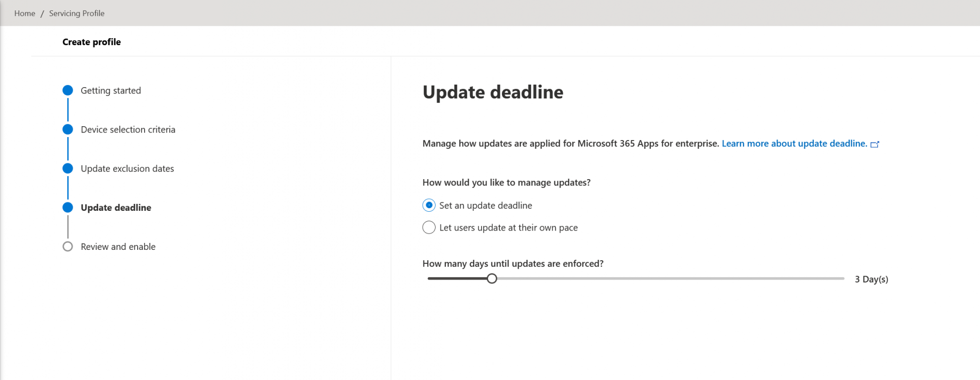
Task: Click the Update exclusion dates completed step circle
Action: pos(67,168)
